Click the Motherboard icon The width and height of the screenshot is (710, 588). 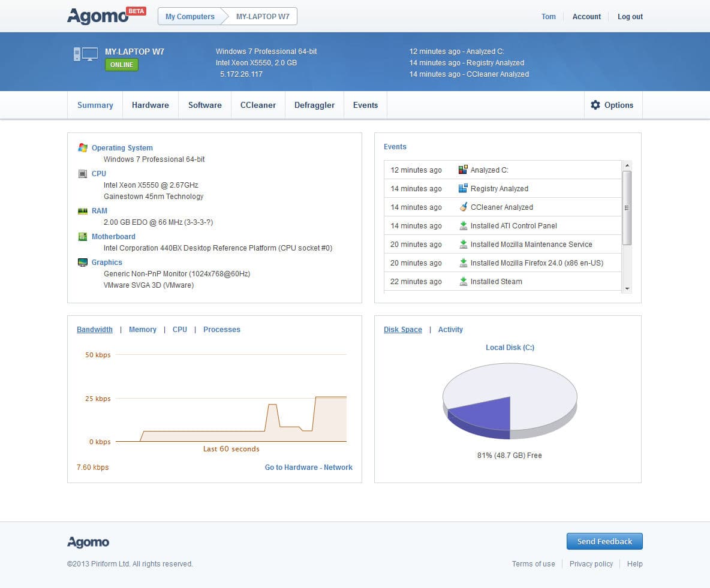pyautogui.click(x=83, y=237)
